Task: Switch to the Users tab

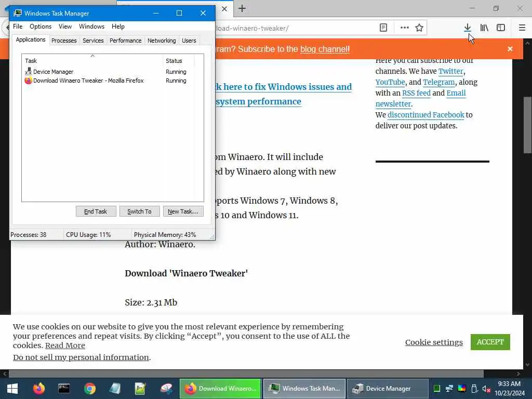Action: pyautogui.click(x=189, y=41)
